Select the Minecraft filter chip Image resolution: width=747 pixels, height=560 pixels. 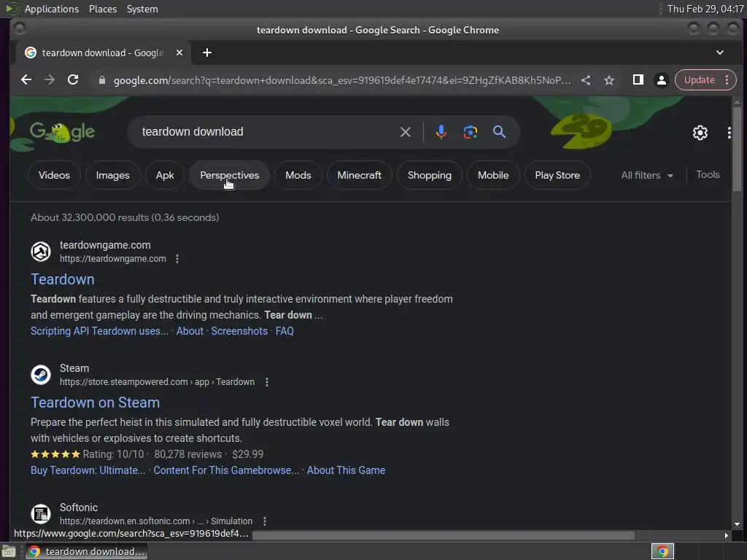(359, 175)
